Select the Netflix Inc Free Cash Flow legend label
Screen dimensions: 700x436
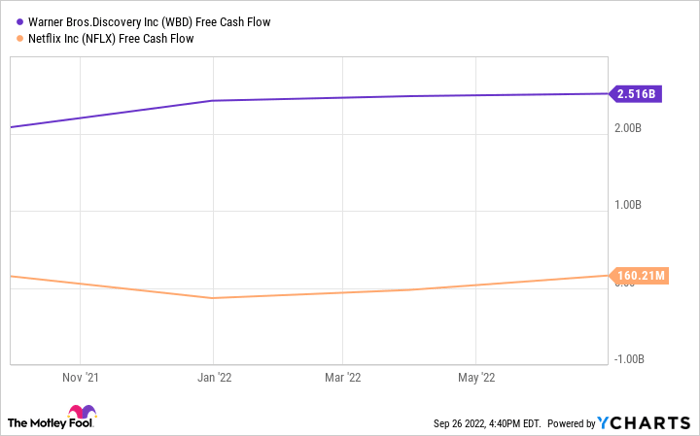(111, 39)
